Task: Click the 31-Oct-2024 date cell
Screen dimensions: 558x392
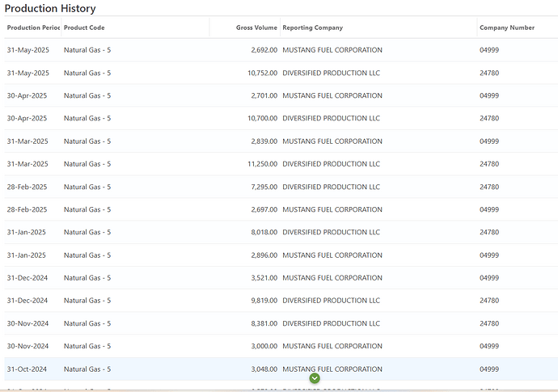Action: pyautogui.click(x=27, y=369)
